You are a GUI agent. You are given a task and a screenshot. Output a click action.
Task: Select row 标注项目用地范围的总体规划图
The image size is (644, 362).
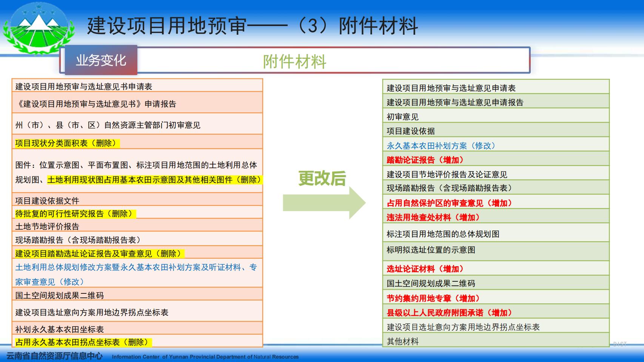pyautogui.click(x=496, y=233)
